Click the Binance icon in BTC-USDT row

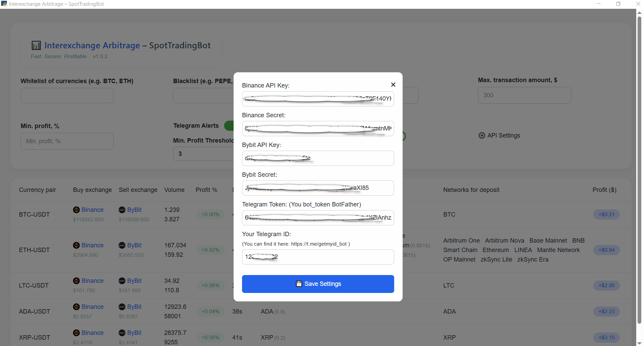[76, 210]
